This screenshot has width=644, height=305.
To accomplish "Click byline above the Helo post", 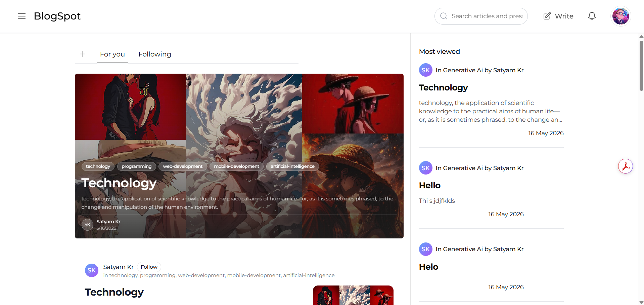I will point(480,249).
